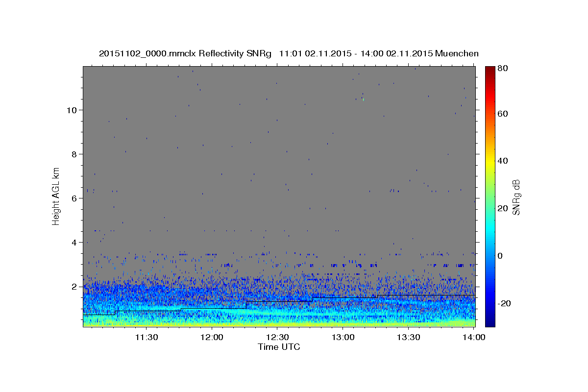
Task: Click the plot title text
Action: 289,53
